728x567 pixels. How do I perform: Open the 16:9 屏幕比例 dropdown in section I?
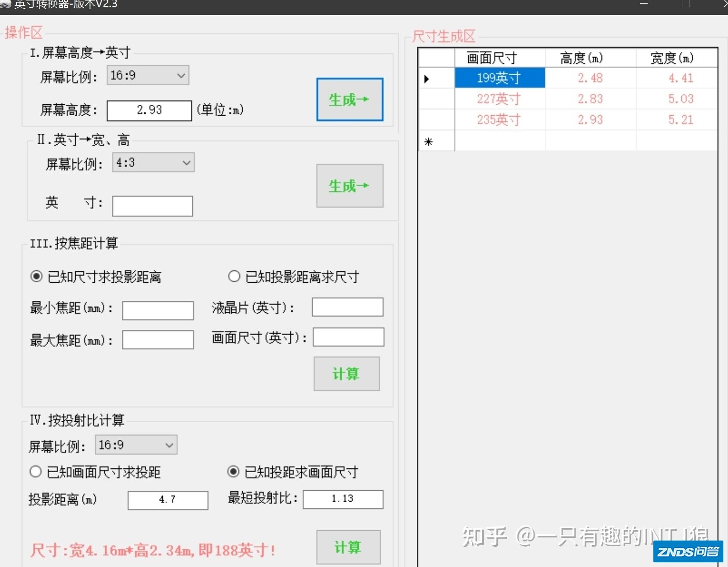click(148, 75)
